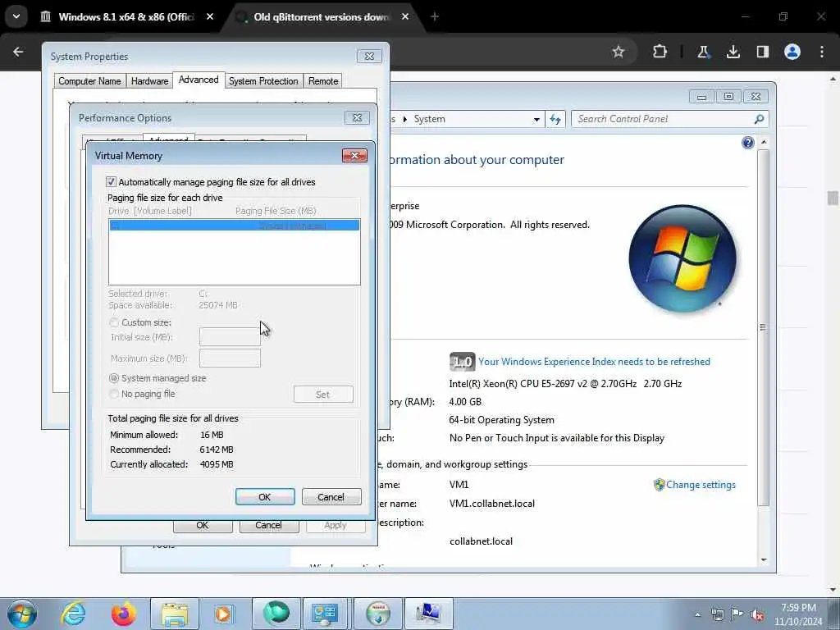Click the Maximum size (MB) field
The width and height of the screenshot is (840, 630).
(x=230, y=358)
